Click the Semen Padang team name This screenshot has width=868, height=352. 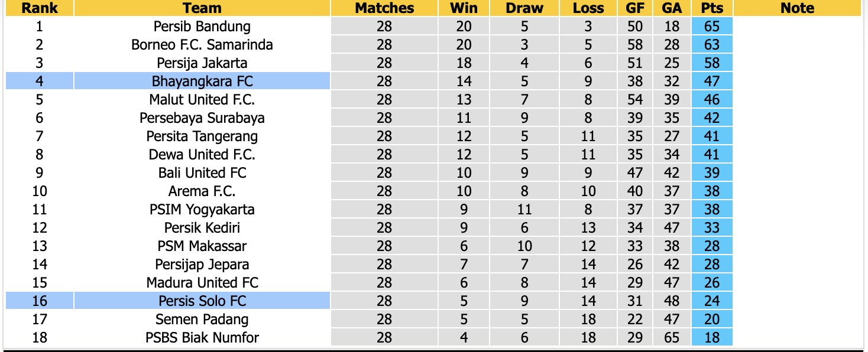point(202,320)
